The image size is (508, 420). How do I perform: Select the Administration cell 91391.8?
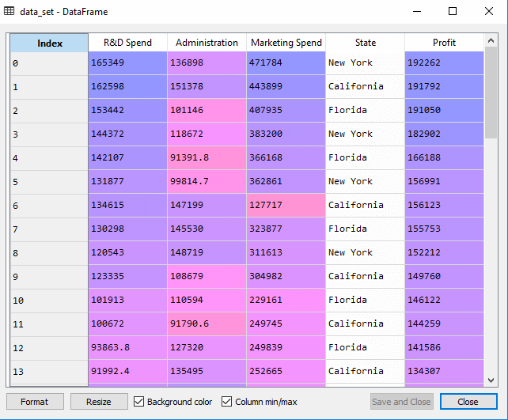tap(207, 158)
